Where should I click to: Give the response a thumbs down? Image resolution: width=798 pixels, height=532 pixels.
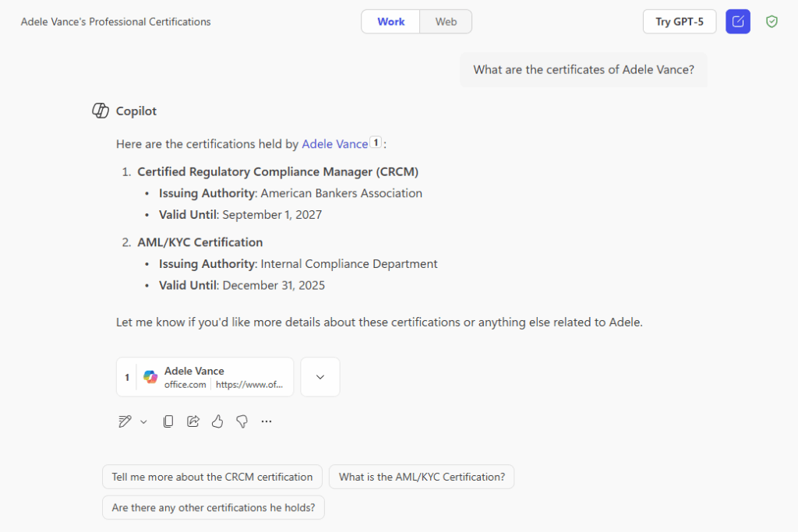242,421
